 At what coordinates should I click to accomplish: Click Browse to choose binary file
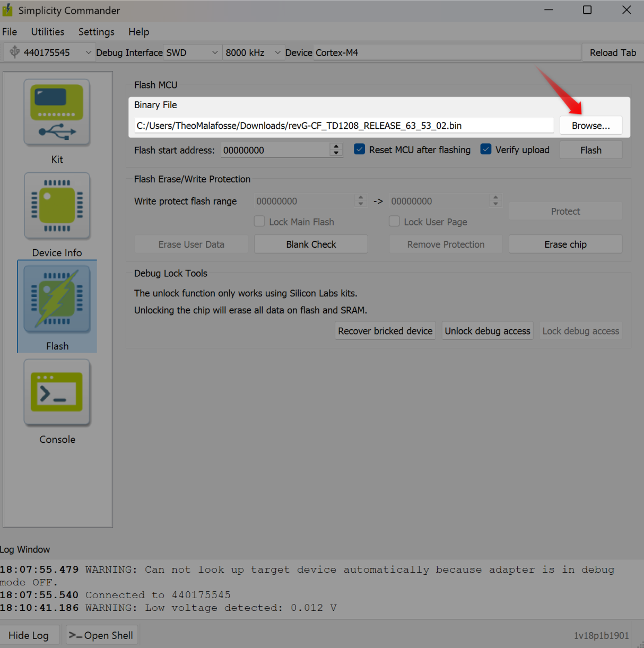point(590,126)
